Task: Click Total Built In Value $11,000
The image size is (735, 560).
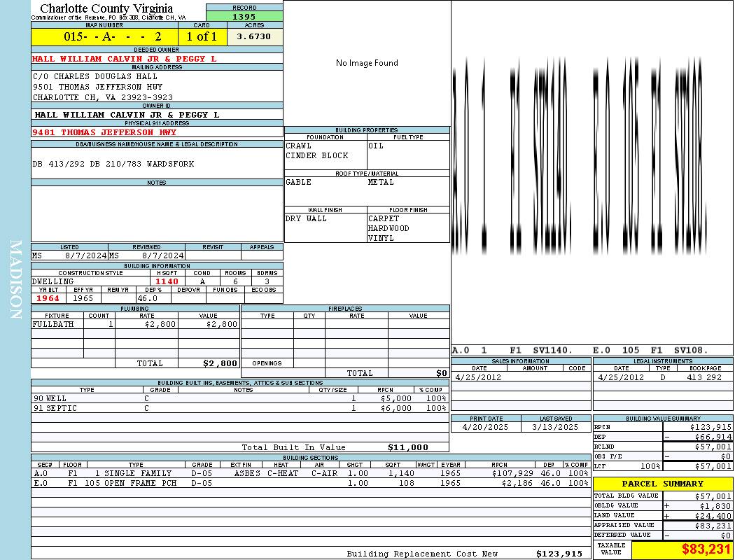Action: 408,447
